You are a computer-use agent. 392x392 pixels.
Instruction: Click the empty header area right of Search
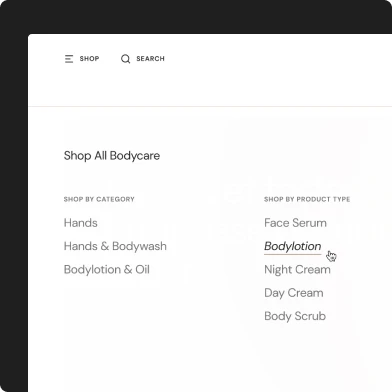pyautogui.click(x=277, y=59)
